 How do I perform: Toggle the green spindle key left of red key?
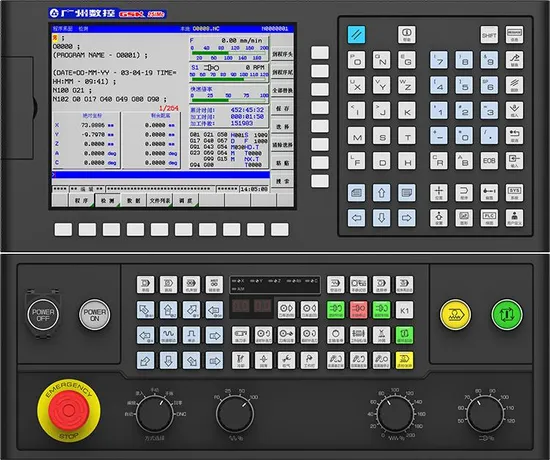(336, 310)
